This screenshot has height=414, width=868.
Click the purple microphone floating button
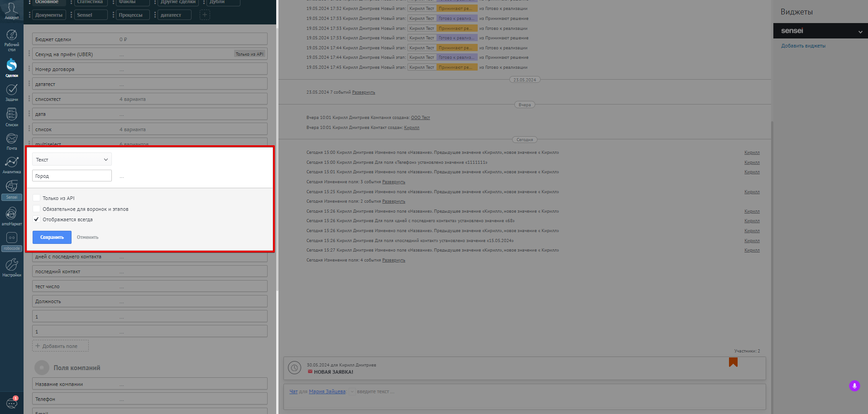(x=854, y=386)
